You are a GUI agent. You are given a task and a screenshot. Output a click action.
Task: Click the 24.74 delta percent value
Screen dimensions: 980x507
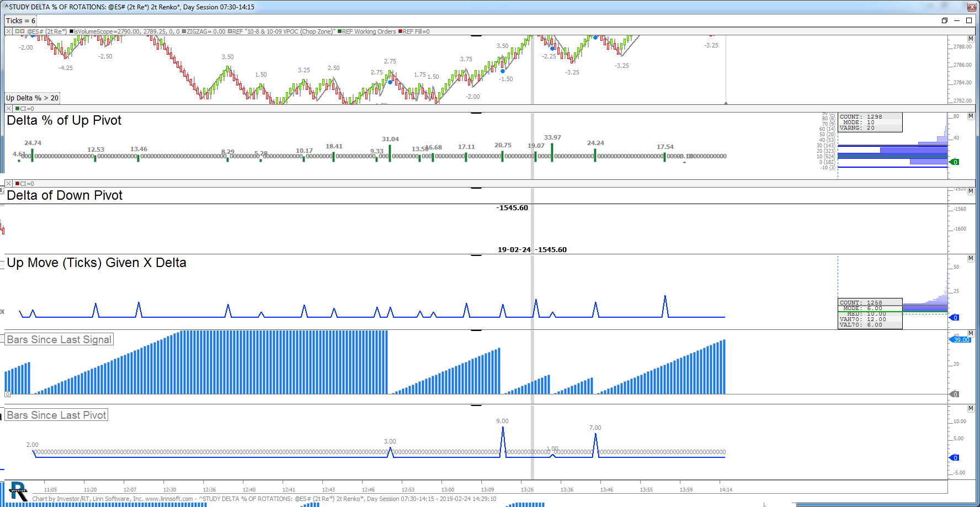tap(33, 143)
